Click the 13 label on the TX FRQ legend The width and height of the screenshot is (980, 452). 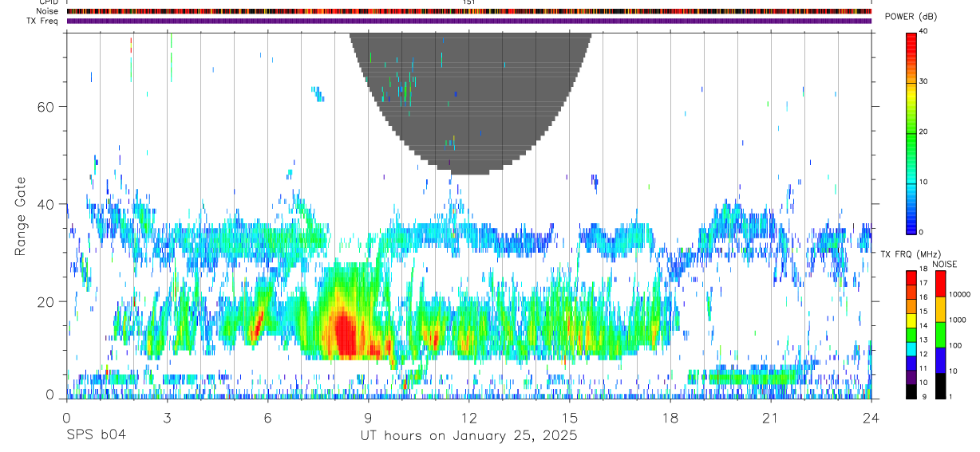pyautogui.click(x=924, y=340)
